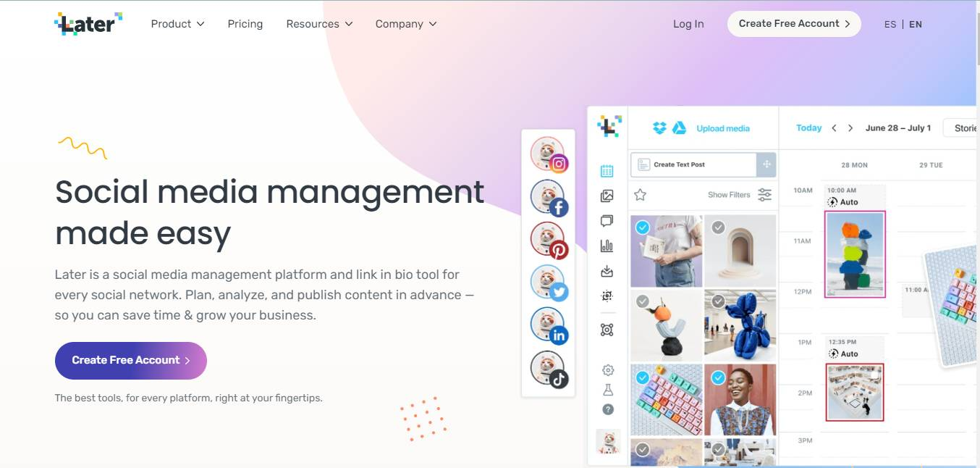Viewport: 980px width, 468px height.
Task: Check the bottom-right white interior photo checkmark
Action: point(718,451)
